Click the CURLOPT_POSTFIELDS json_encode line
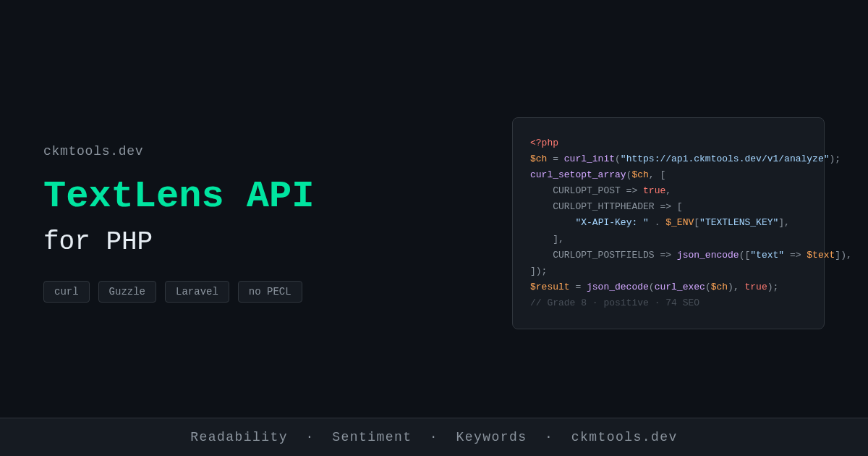This screenshot has height=456, width=868. pos(702,256)
